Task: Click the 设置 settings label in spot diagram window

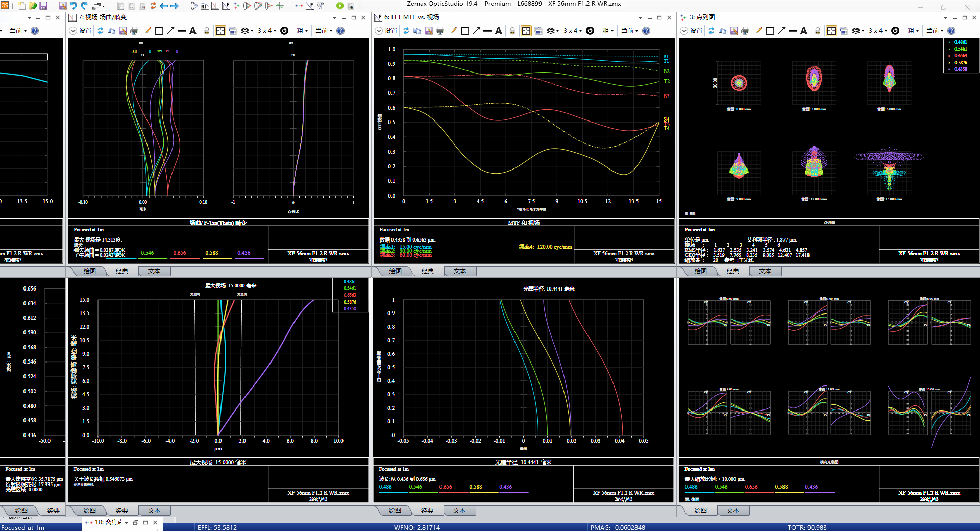Action: (696, 31)
